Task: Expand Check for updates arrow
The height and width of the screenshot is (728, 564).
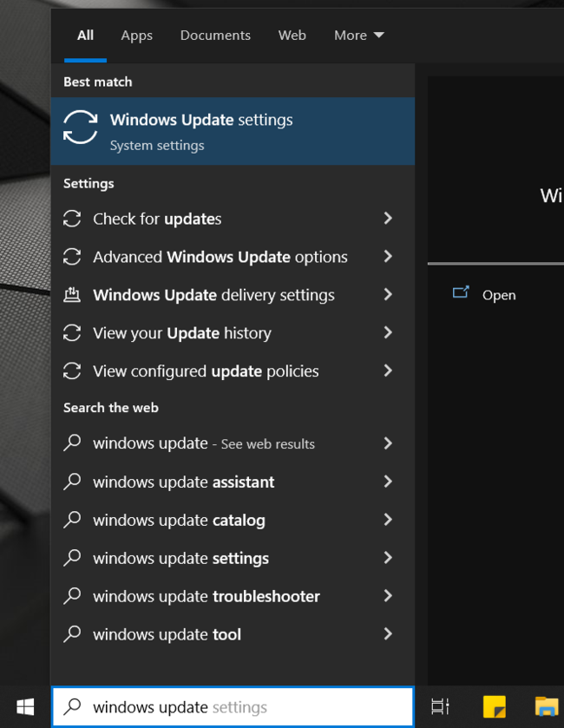Action: (x=388, y=218)
